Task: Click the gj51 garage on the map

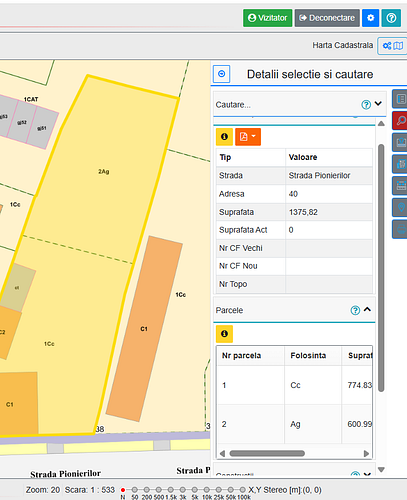Action: (x=42, y=128)
